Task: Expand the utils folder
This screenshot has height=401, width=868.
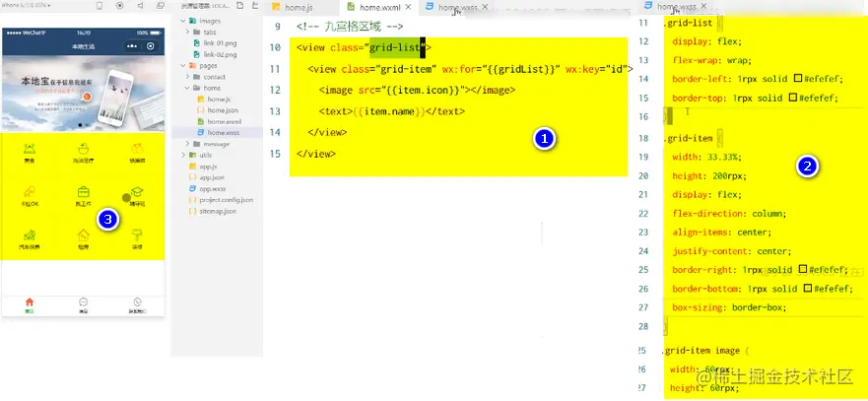Action: 184,155
